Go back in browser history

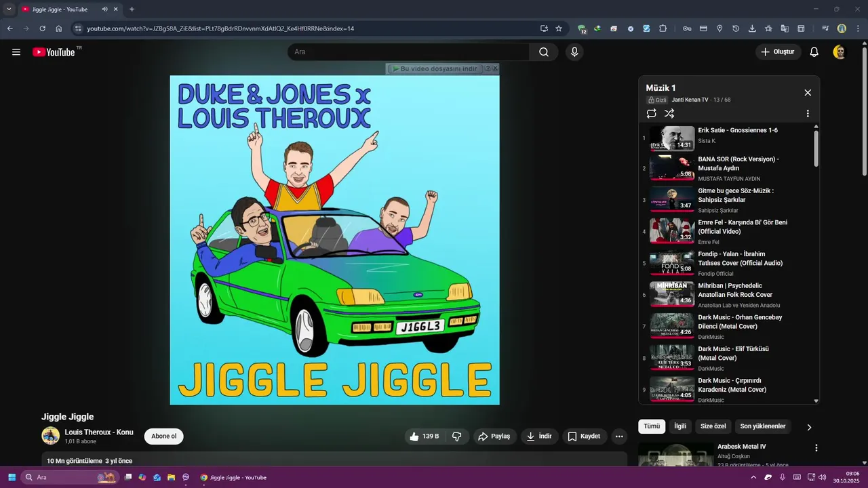pos(9,28)
